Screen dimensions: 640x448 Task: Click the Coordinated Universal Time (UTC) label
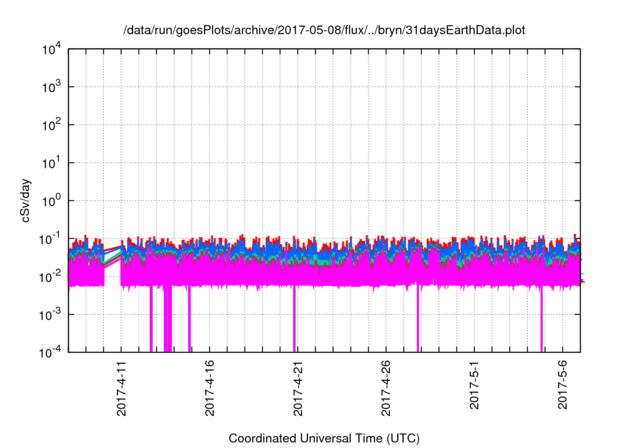(x=324, y=438)
